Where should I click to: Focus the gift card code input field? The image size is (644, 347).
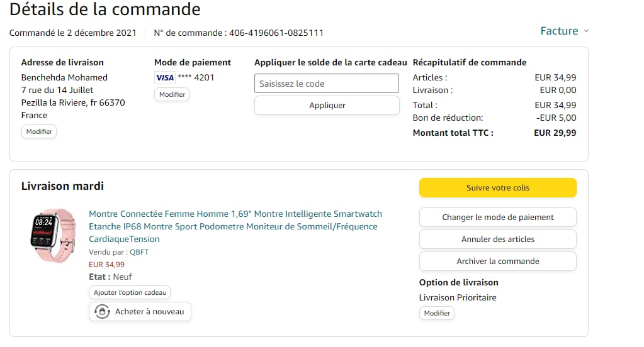click(x=327, y=84)
